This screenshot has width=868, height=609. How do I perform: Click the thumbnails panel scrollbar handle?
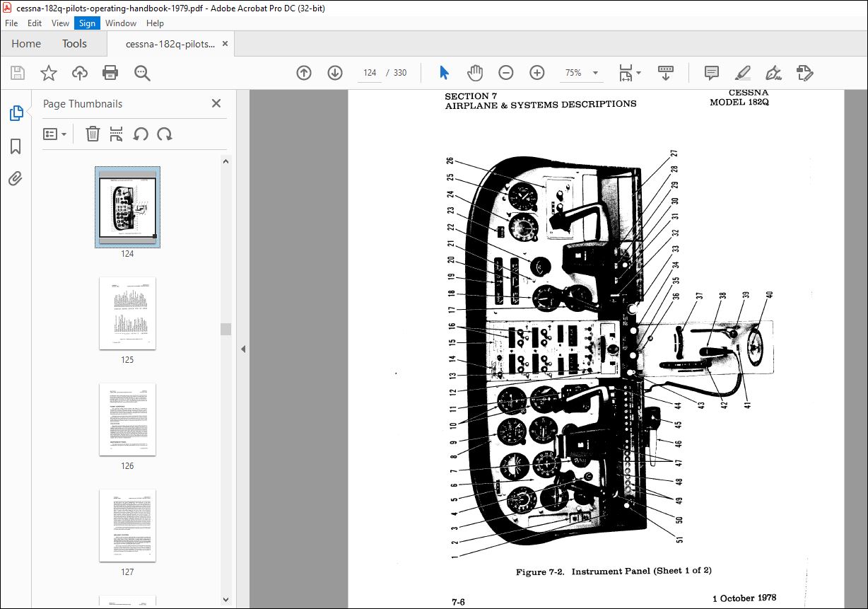pyautogui.click(x=226, y=329)
